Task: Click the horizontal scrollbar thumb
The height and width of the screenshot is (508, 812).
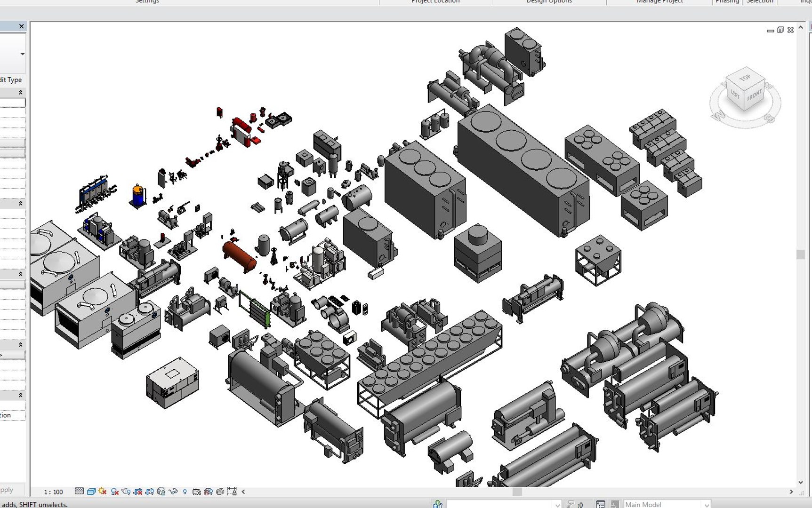Action: 517,492
